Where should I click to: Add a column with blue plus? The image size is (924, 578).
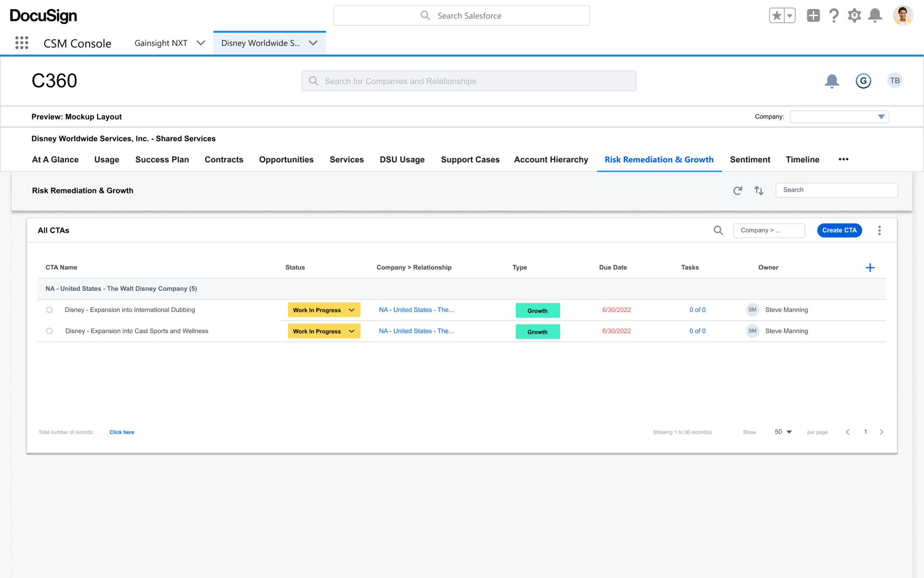(870, 268)
